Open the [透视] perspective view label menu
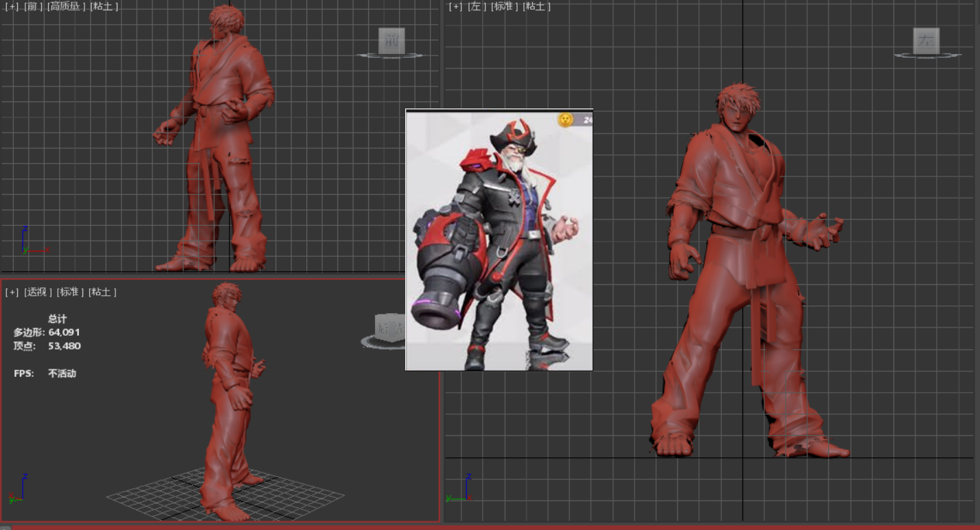980x530 pixels. pyautogui.click(x=38, y=292)
